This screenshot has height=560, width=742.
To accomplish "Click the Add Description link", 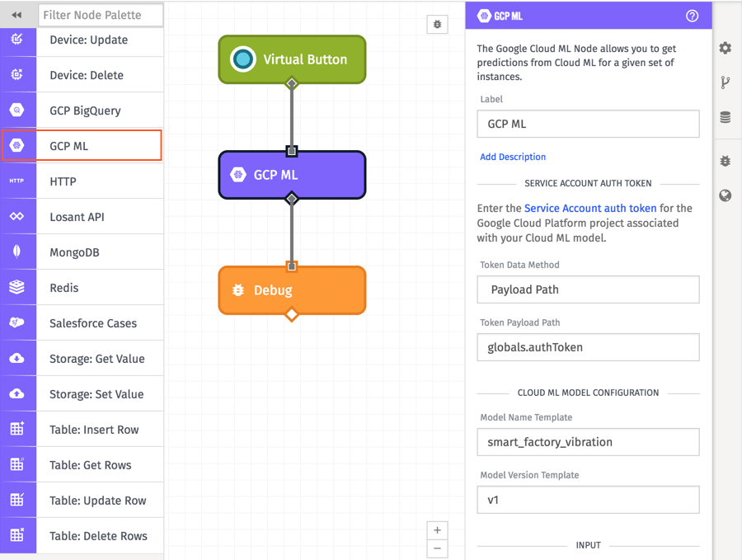I will [x=513, y=157].
